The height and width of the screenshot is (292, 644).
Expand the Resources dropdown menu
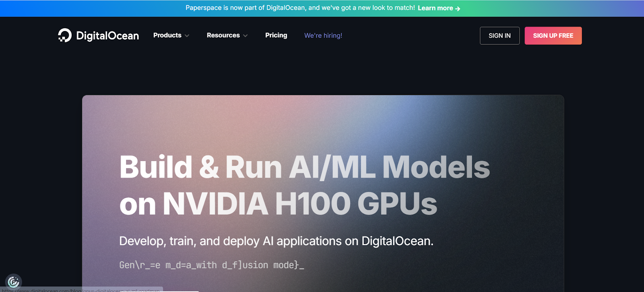point(227,35)
